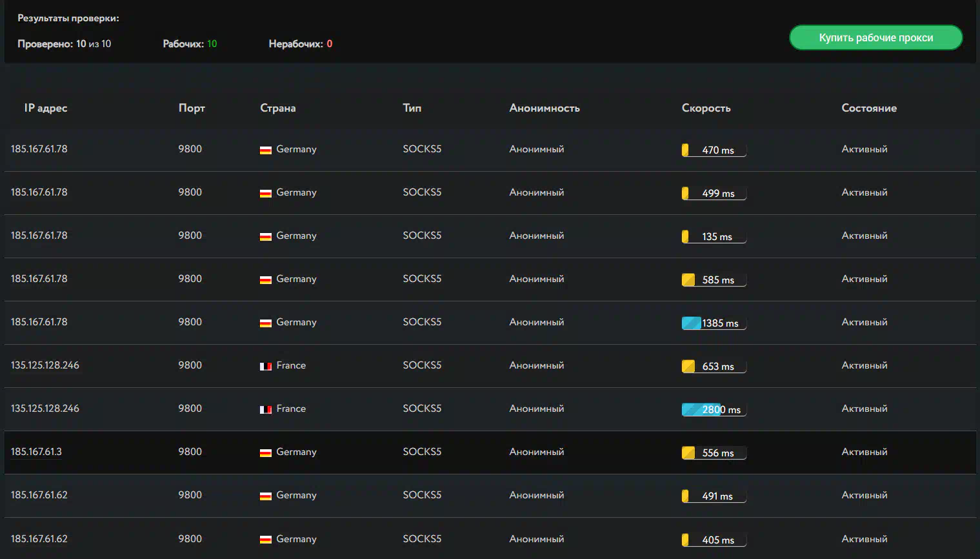Select IP 185.167.61.62 in the 405 ms row
Screen dimensions: 980x559
(39, 538)
